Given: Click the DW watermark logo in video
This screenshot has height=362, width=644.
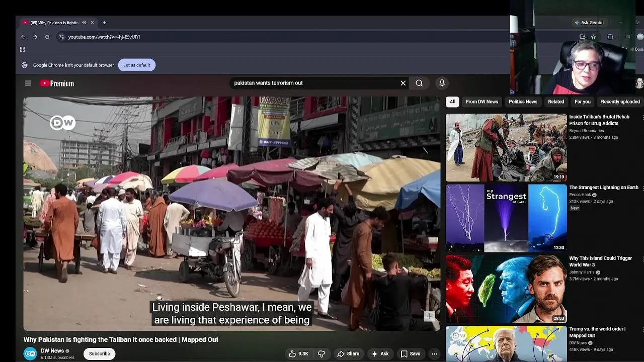Looking at the screenshot, I should coord(62,123).
